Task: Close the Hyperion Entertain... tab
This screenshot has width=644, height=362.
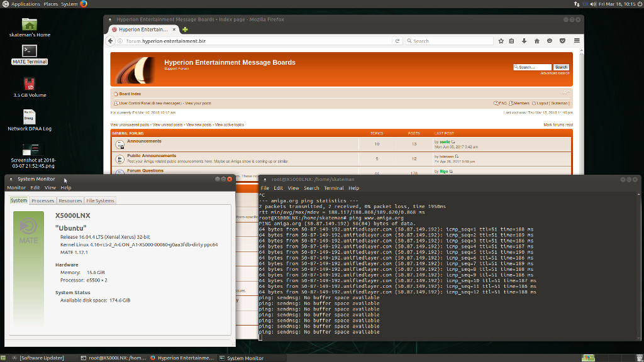Action: click(174, 30)
